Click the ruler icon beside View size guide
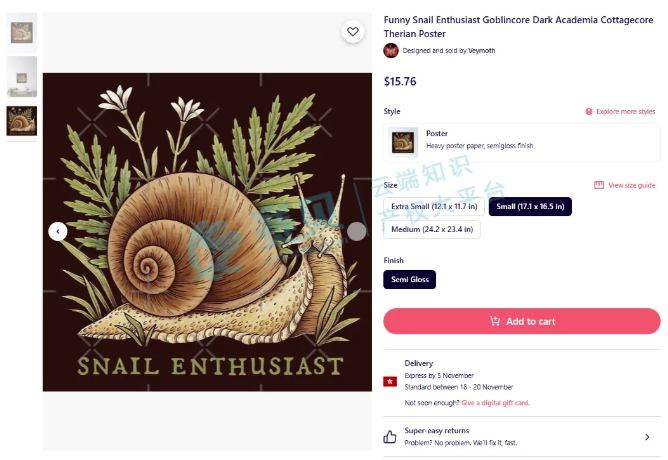The width and height of the screenshot is (668, 460). pyautogui.click(x=599, y=185)
